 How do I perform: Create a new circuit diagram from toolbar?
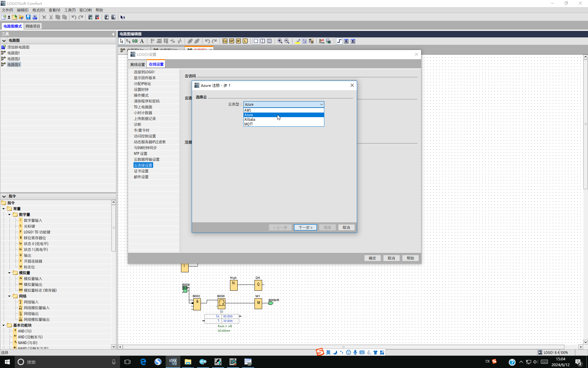(4, 17)
